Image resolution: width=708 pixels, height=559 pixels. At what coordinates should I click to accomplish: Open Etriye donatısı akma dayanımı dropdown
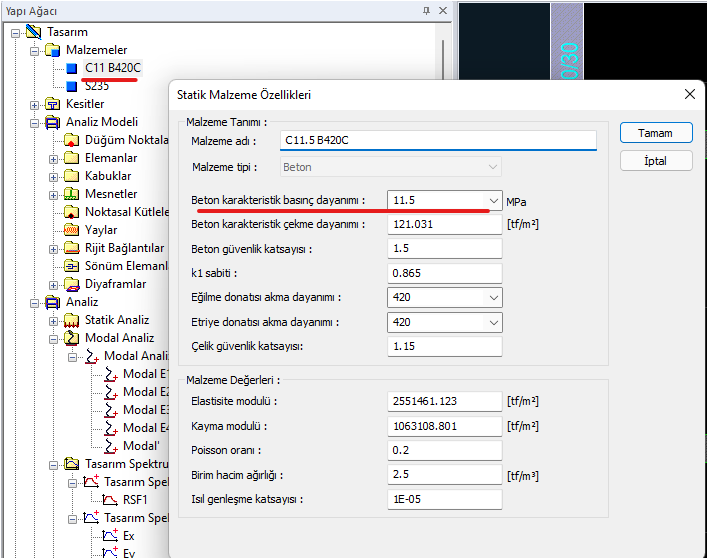[x=493, y=322]
